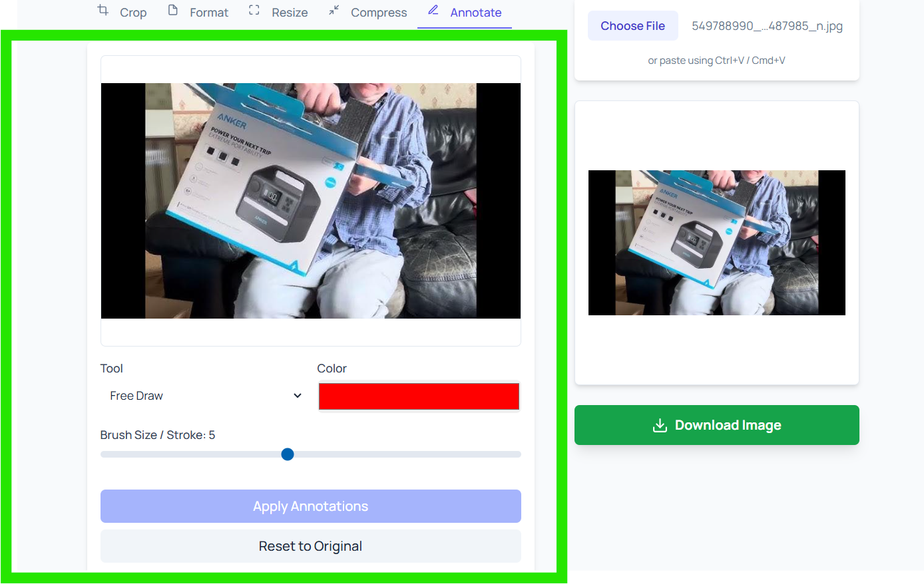Click the Compress arrows icon
The width and height of the screenshot is (924, 584).
tap(333, 11)
